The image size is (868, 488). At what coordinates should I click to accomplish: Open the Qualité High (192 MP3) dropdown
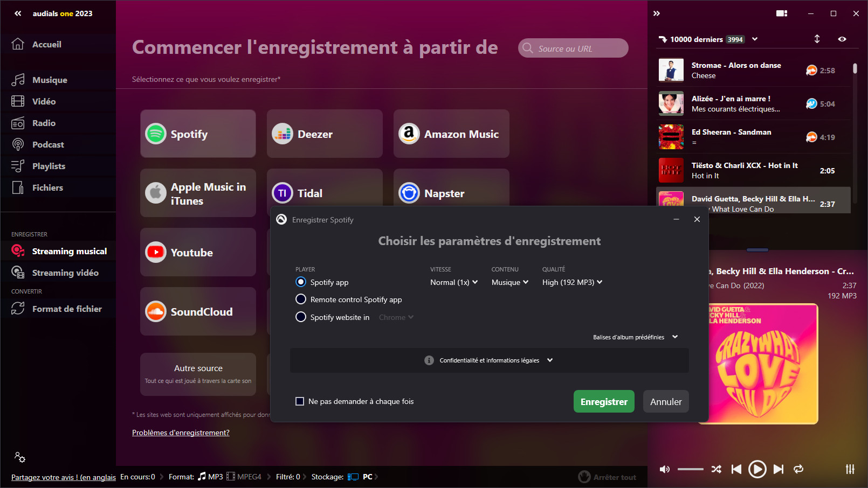coord(572,282)
